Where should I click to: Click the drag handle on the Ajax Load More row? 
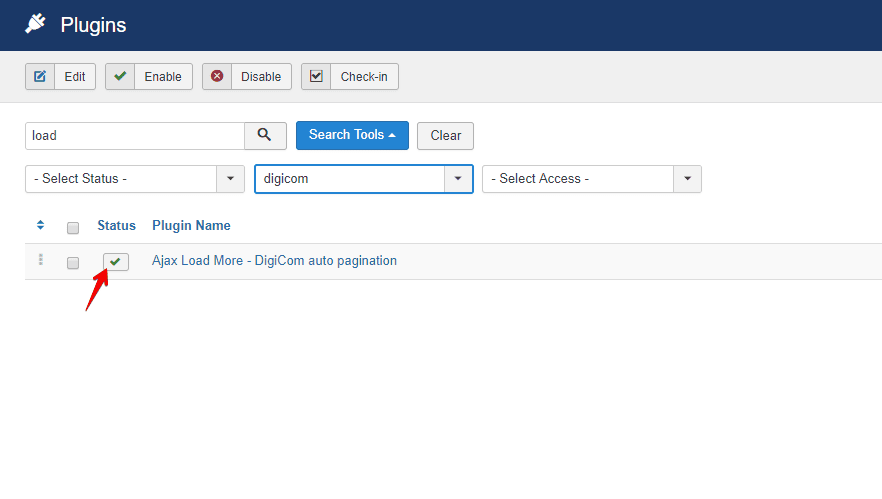[41, 261]
